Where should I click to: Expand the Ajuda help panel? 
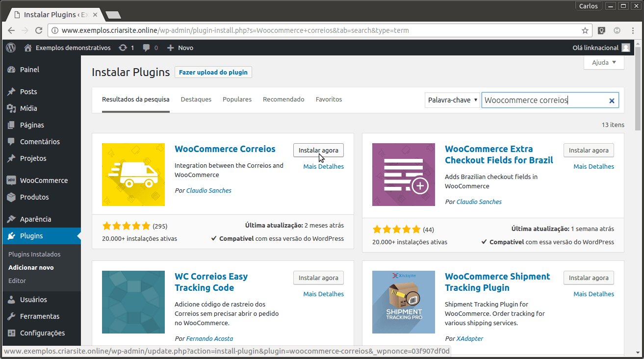pos(604,62)
